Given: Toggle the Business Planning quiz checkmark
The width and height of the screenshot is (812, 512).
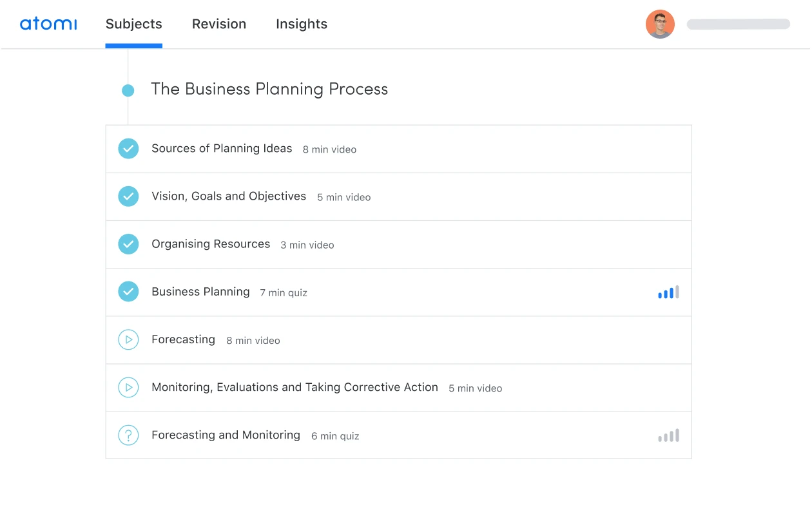Looking at the screenshot, I should click(128, 292).
